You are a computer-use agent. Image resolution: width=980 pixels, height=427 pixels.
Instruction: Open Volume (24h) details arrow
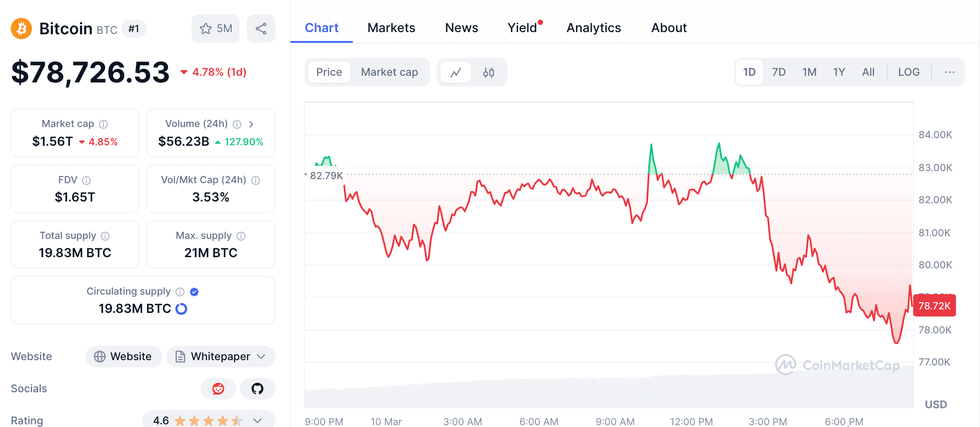pos(251,124)
